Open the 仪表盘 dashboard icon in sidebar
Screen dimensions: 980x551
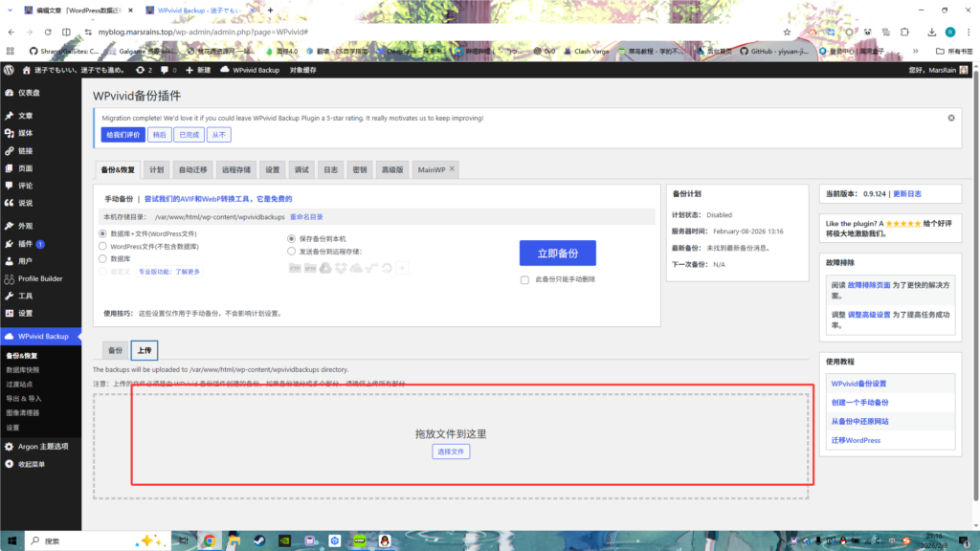[x=9, y=93]
